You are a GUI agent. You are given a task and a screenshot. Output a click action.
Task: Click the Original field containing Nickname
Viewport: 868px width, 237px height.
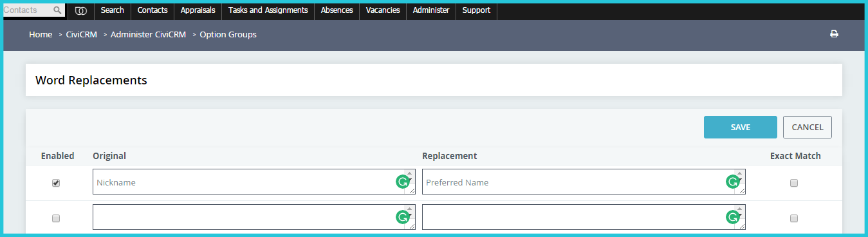pos(254,182)
